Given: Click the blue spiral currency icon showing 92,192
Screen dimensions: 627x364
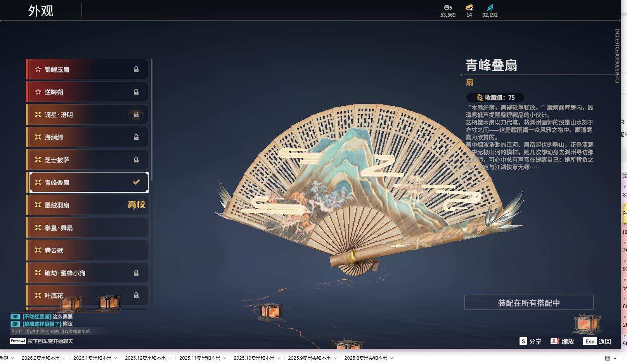Looking at the screenshot, I should (490, 8).
